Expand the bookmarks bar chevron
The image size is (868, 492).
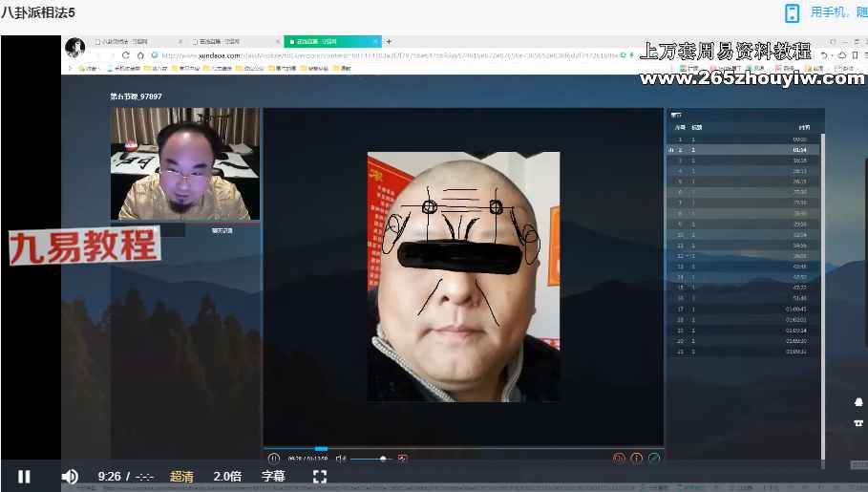pyautogui.click(x=70, y=68)
